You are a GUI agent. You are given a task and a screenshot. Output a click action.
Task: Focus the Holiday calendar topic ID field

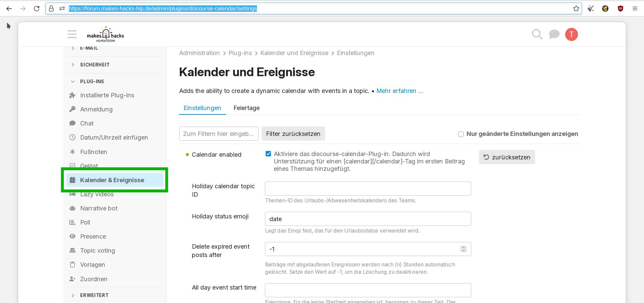368,189
